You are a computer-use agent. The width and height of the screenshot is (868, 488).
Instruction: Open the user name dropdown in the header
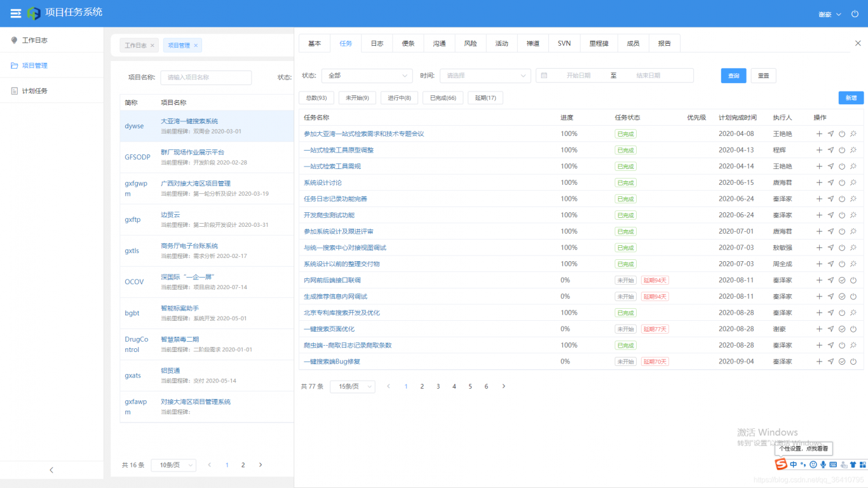pos(830,14)
